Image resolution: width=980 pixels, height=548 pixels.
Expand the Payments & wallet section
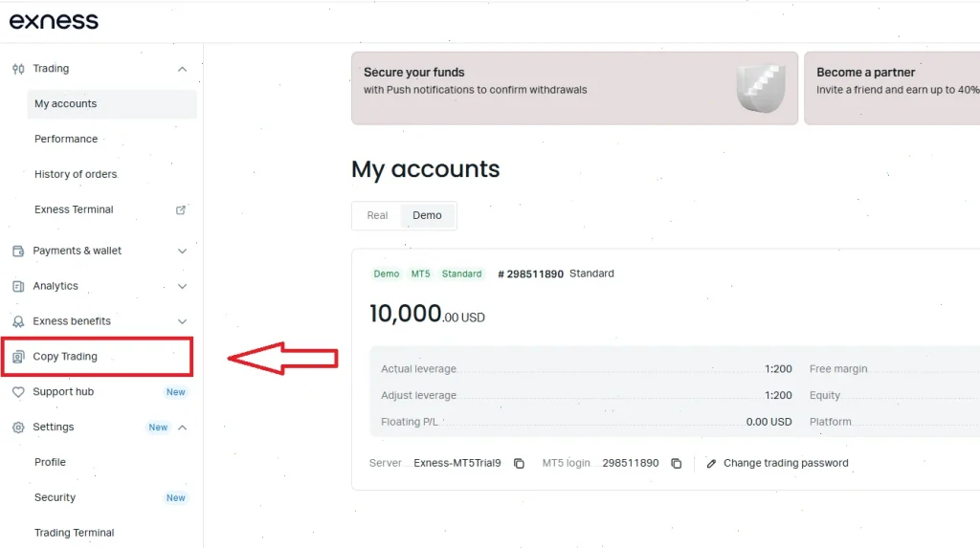(182, 251)
